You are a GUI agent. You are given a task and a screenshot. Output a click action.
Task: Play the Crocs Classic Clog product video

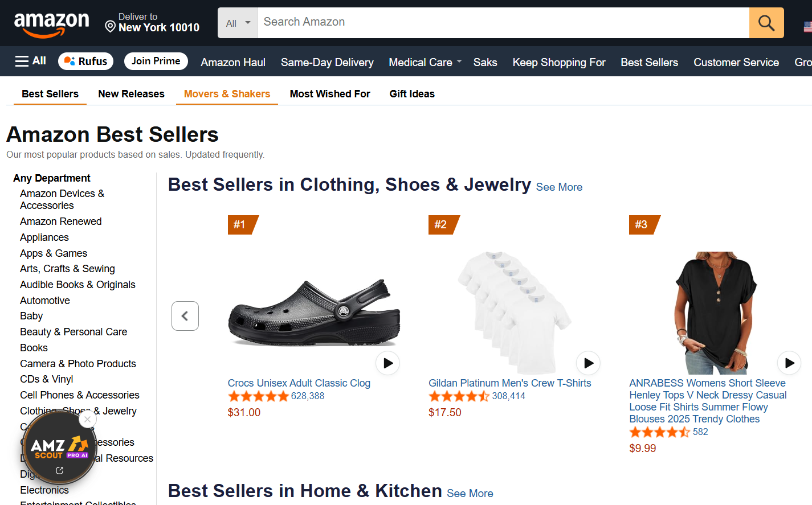387,363
